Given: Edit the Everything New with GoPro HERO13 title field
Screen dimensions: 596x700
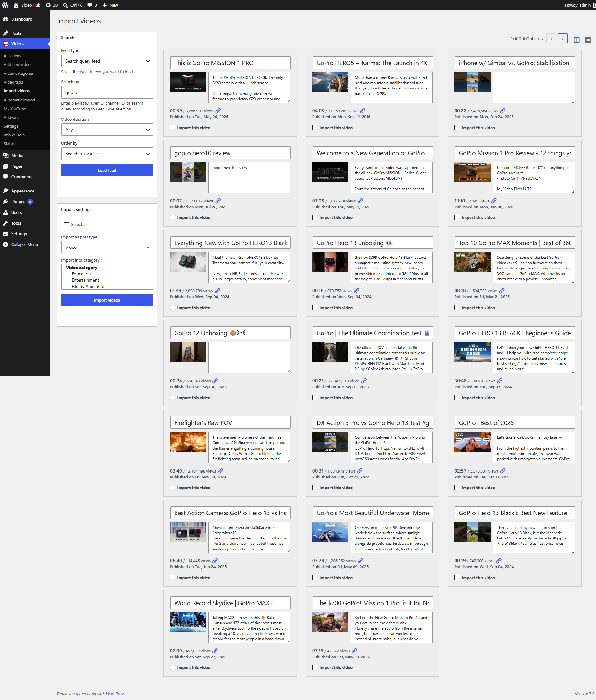Looking at the screenshot, I should pos(231,243).
